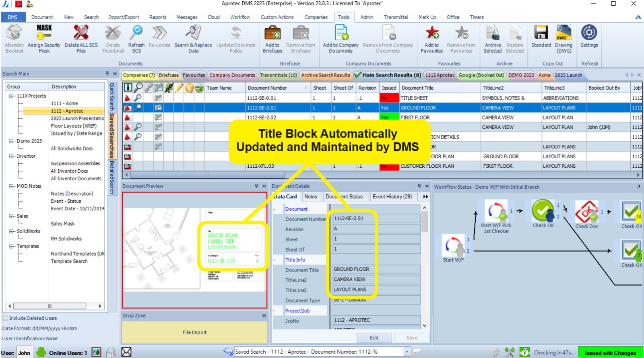Viewport: 644px width, 358px height.
Task: Click Document Details vertical scrollbar thumb
Action: tap(424, 222)
